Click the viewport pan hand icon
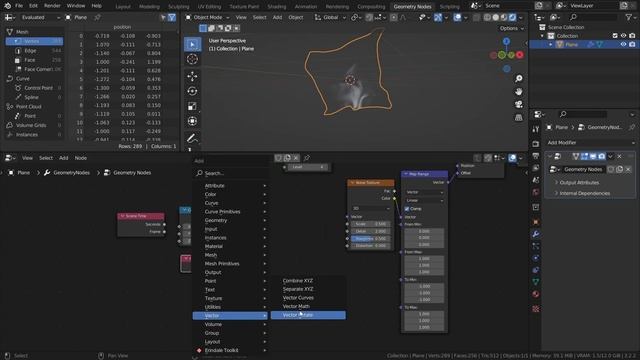This screenshot has width=640, height=360. pyautogui.click(x=518, y=91)
